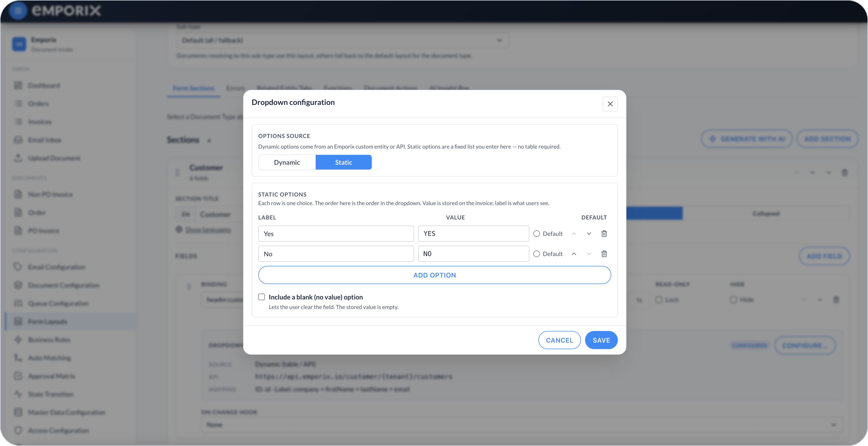Image resolution: width=868 pixels, height=446 pixels.
Task: Edit the No label field
Action: [336, 254]
